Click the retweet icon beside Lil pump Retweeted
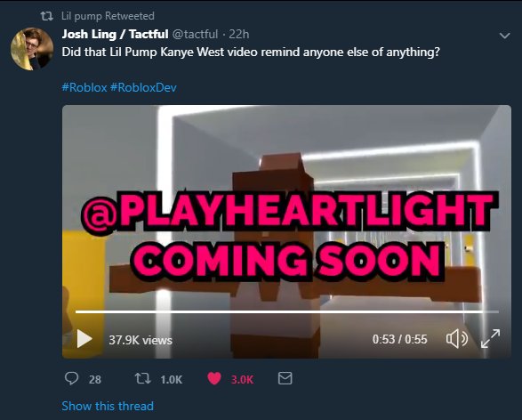This screenshot has height=420, width=522. coord(46,16)
